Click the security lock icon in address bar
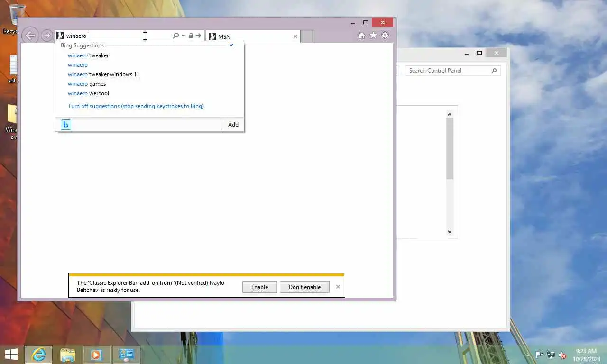The image size is (607, 364). click(x=191, y=36)
